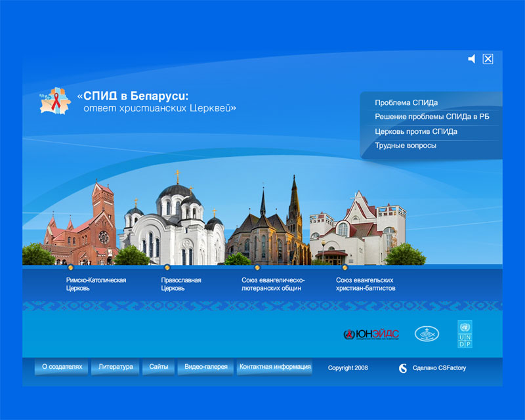Select the Lutheran union marker dot
Screen dimensions: 525x420
click(x=257, y=267)
